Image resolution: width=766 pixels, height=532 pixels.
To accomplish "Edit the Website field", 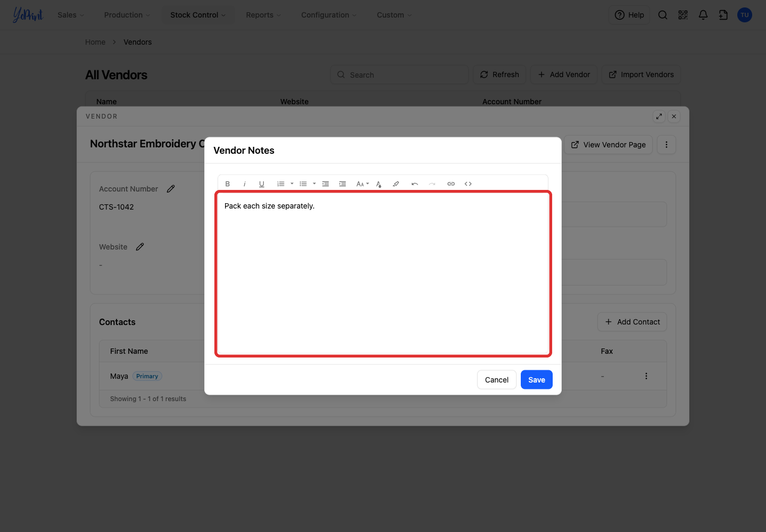I will (x=140, y=247).
